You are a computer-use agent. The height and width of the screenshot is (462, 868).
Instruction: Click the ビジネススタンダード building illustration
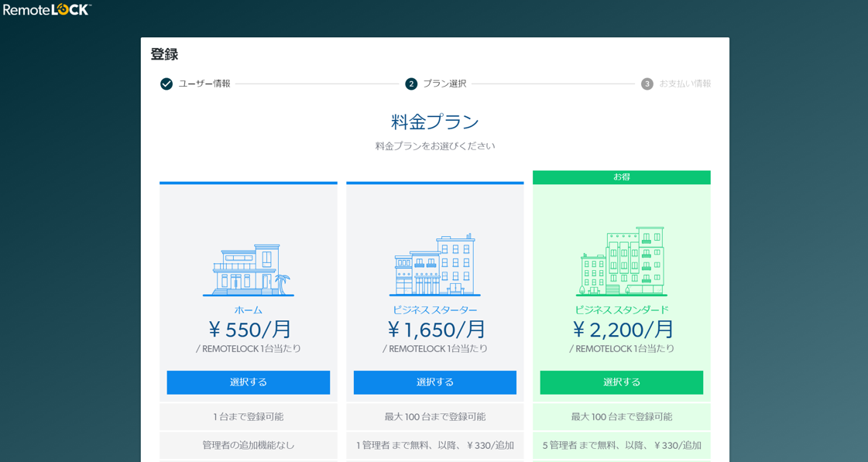pos(622,262)
